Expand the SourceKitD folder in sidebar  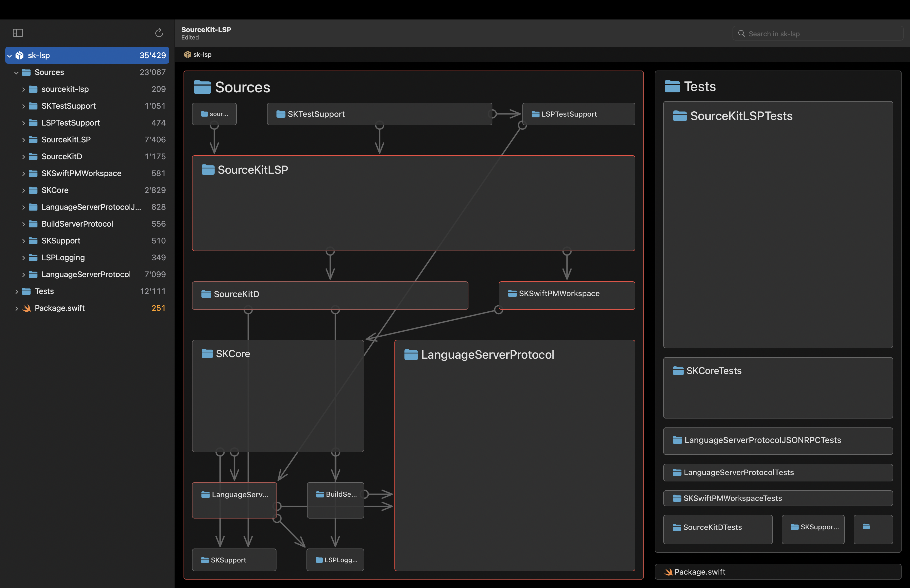(x=23, y=157)
